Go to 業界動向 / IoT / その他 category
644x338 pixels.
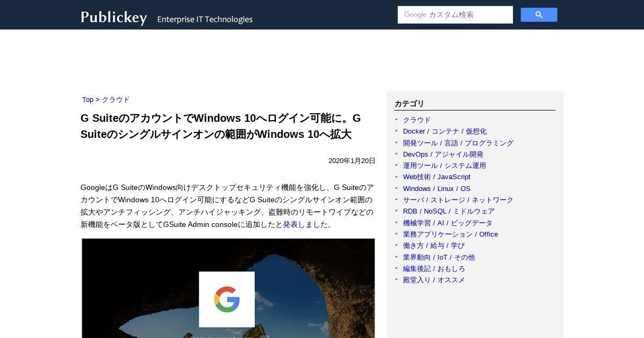tap(439, 258)
